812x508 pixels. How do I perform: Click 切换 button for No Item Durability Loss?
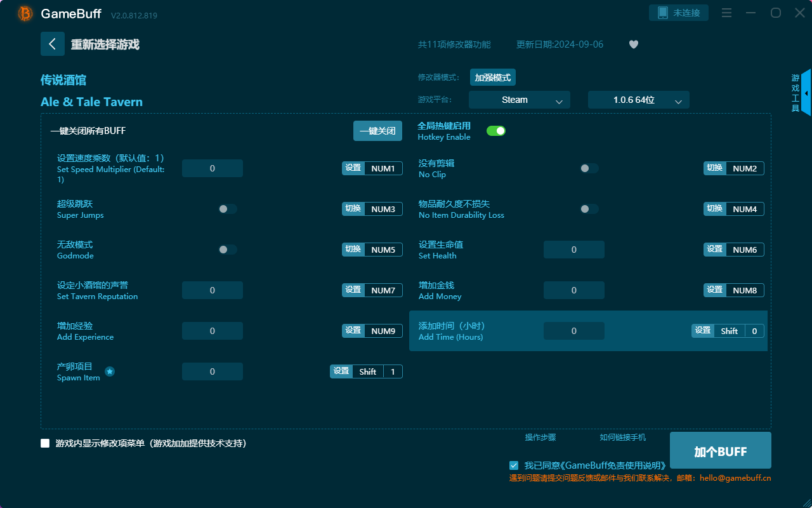[715, 209]
